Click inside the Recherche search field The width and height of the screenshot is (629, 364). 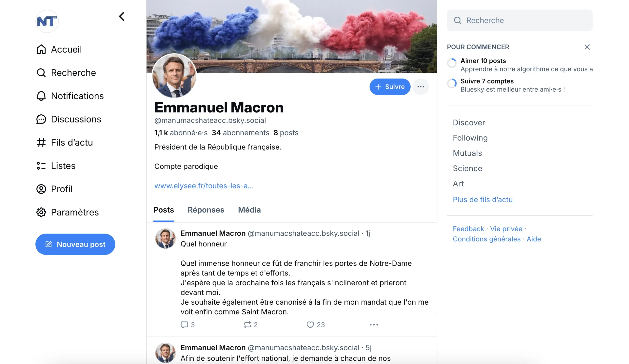point(520,20)
